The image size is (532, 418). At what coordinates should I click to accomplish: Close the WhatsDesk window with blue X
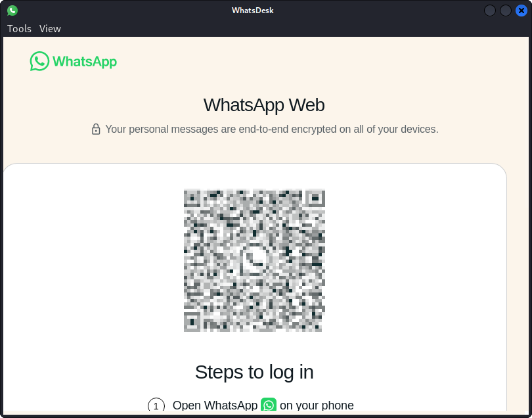521,11
